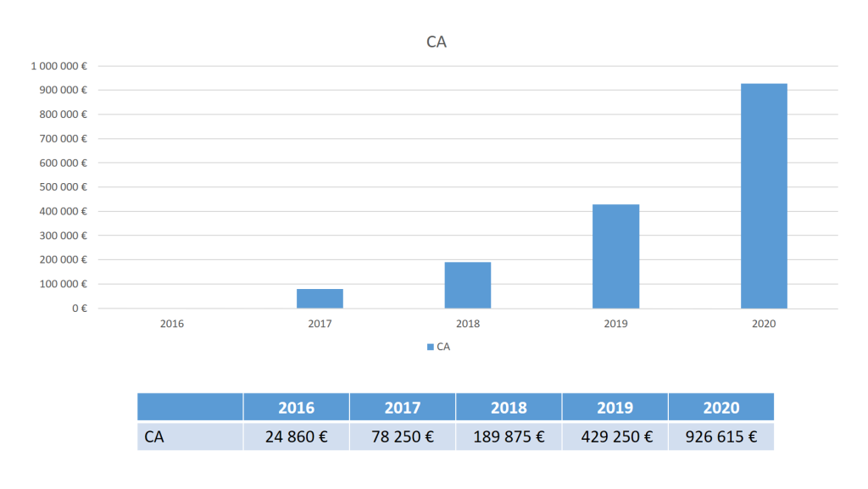Viewport: 868px width, 489px height.
Task: Select the 100 000 € y-axis label
Action: coord(63,284)
